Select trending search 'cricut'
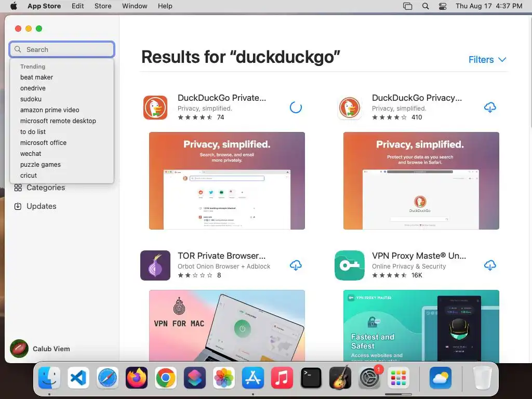This screenshot has width=532, height=399. 29,176
